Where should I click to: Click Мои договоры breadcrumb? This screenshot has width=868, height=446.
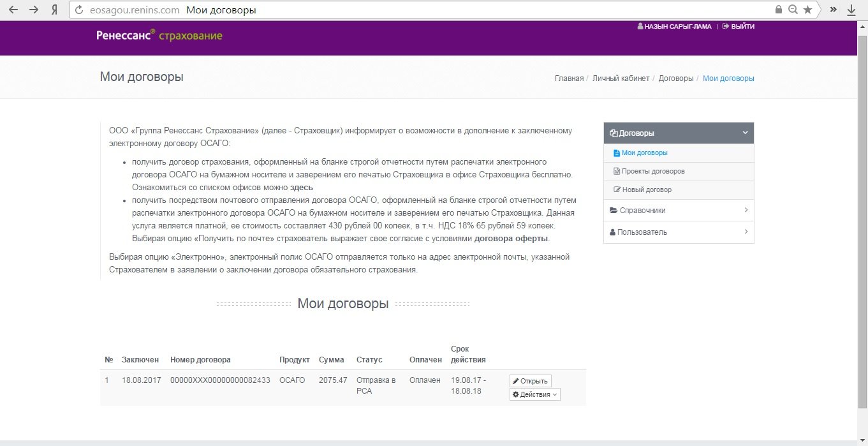pos(728,78)
